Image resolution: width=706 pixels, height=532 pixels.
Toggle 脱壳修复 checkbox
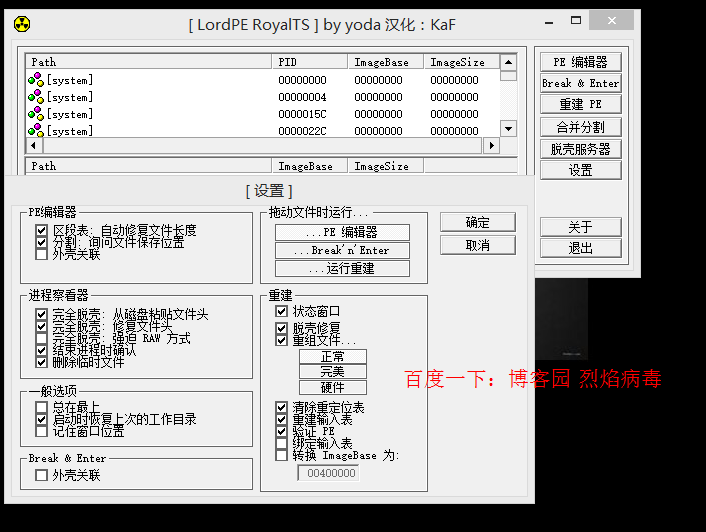coord(281,328)
